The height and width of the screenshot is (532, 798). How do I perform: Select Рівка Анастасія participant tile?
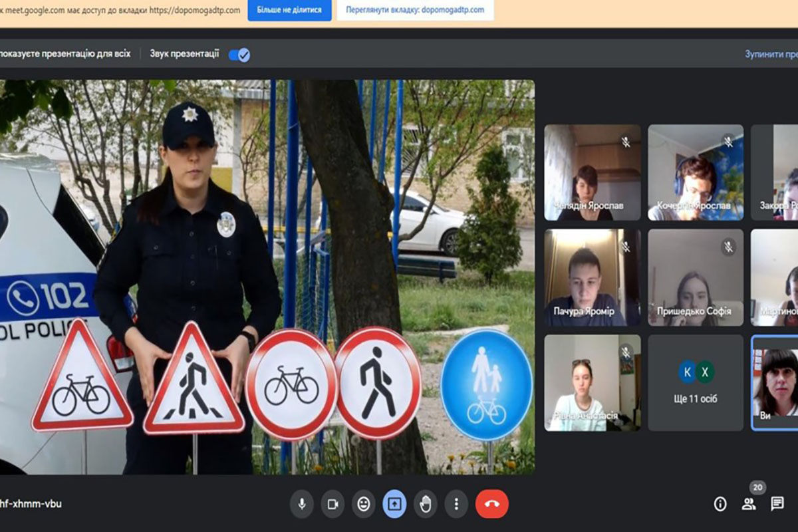pos(593,382)
